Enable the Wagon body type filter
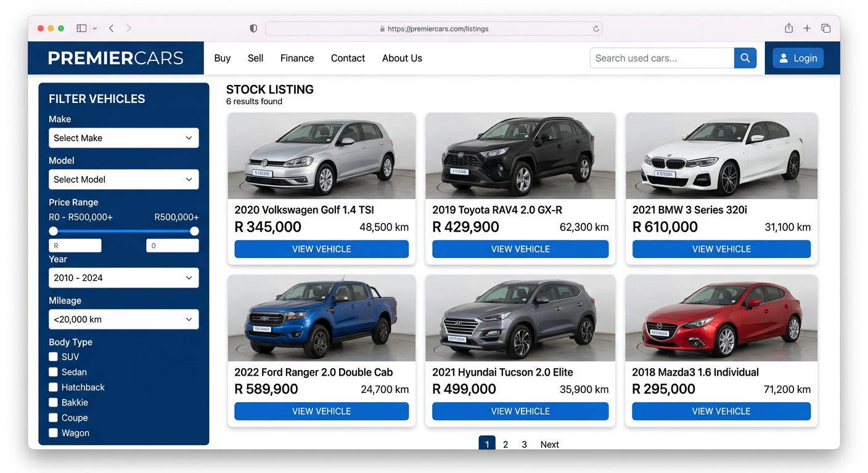868x473 pixels. pyautogui.click(x=54, y=433)
